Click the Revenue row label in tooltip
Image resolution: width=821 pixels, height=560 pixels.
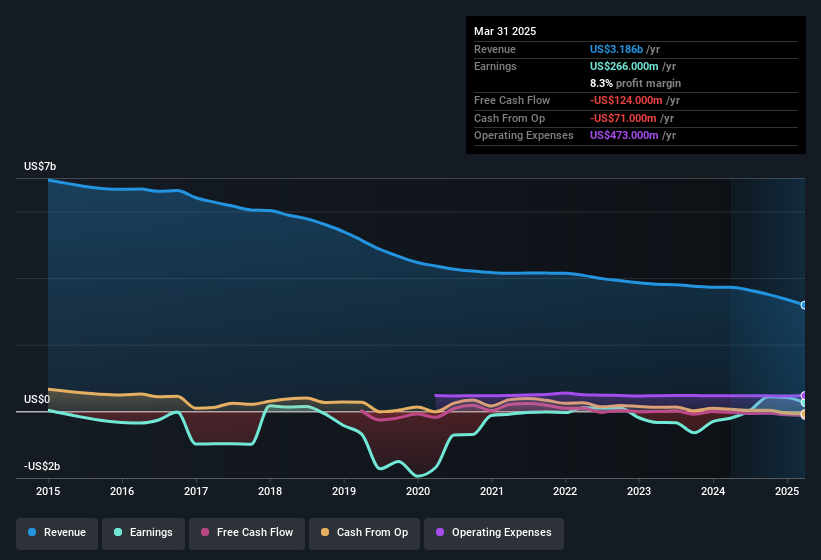495,49
